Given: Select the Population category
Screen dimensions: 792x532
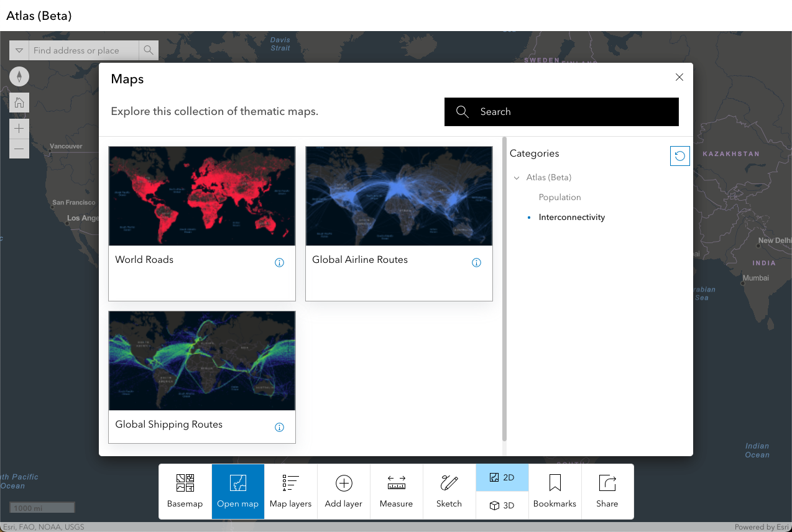Looking at the screenshot, I should click(x=559, y=197).
